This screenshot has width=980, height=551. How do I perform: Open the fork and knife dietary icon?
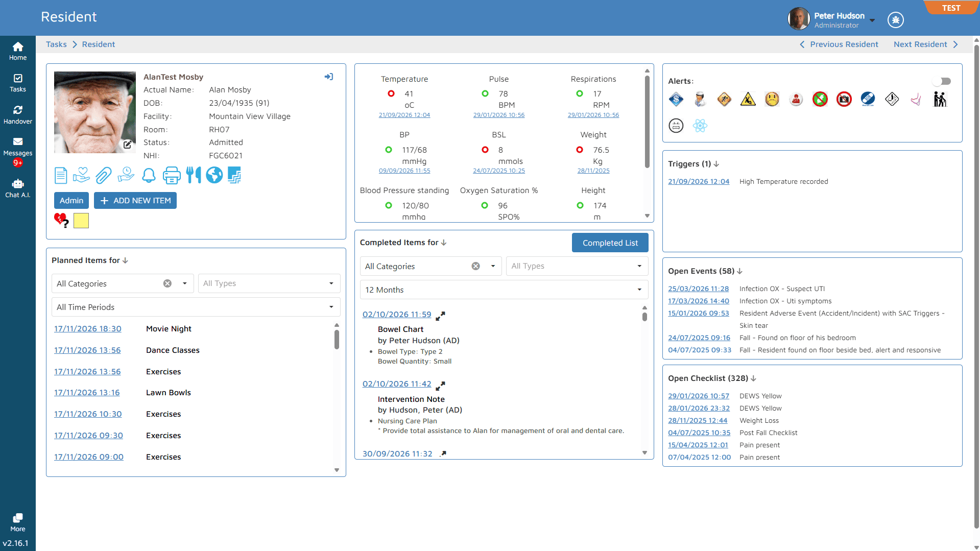coord(194,175)
